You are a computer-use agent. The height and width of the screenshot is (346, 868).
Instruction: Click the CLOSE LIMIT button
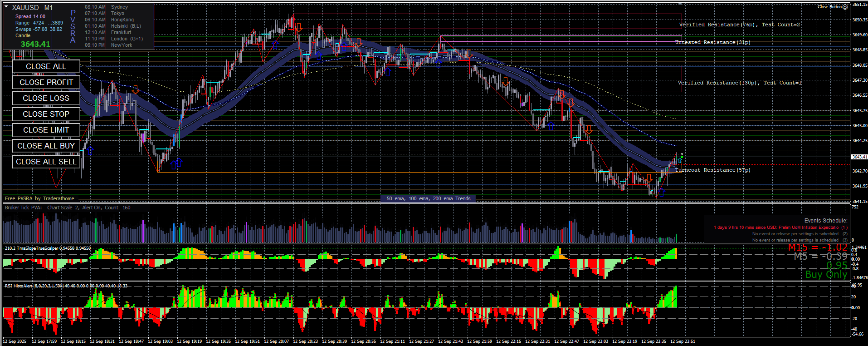(x=46, y=130)
